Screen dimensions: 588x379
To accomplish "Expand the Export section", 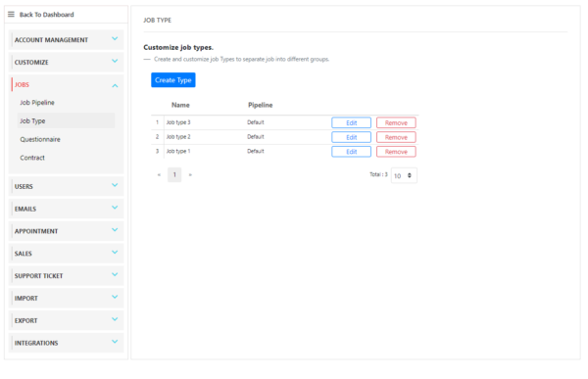I will point(66,320).
